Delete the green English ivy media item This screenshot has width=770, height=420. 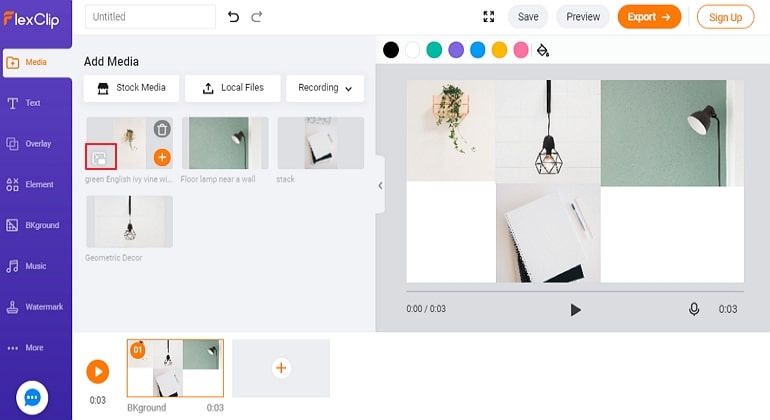coord(162,129)
